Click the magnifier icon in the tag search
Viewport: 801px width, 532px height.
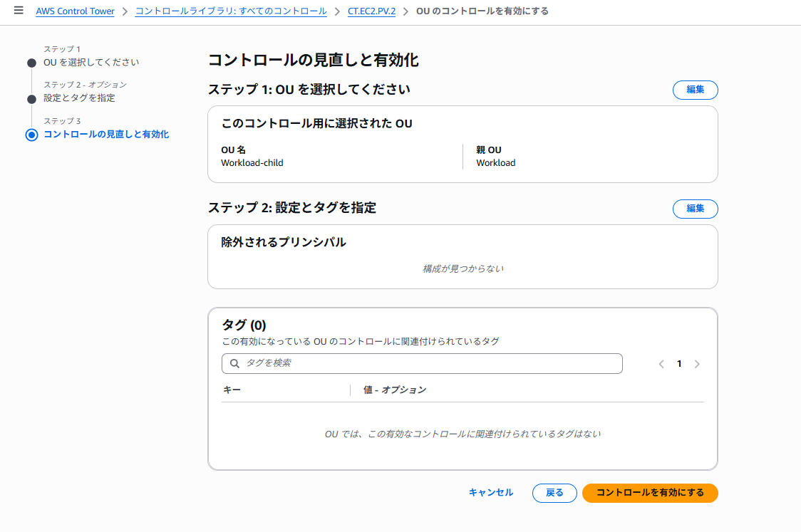point(234,363)
